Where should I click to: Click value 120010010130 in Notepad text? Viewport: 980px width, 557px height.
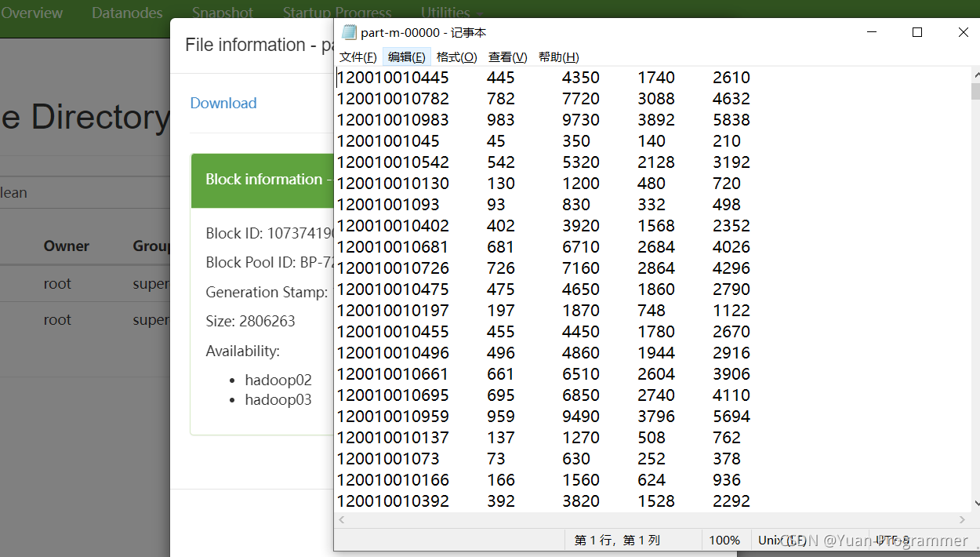click(x=393, y=184)
